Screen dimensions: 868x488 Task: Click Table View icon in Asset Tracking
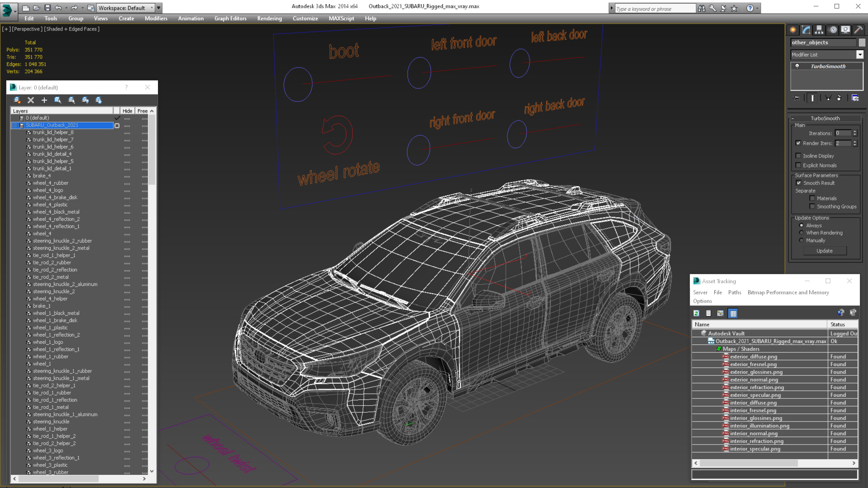coord(733,313)
